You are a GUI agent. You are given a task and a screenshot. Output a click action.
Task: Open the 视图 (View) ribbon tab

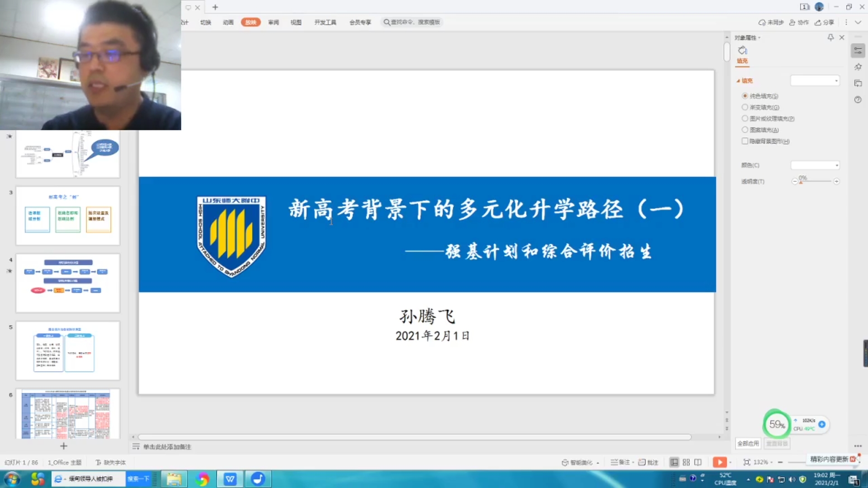click(296, 22)
